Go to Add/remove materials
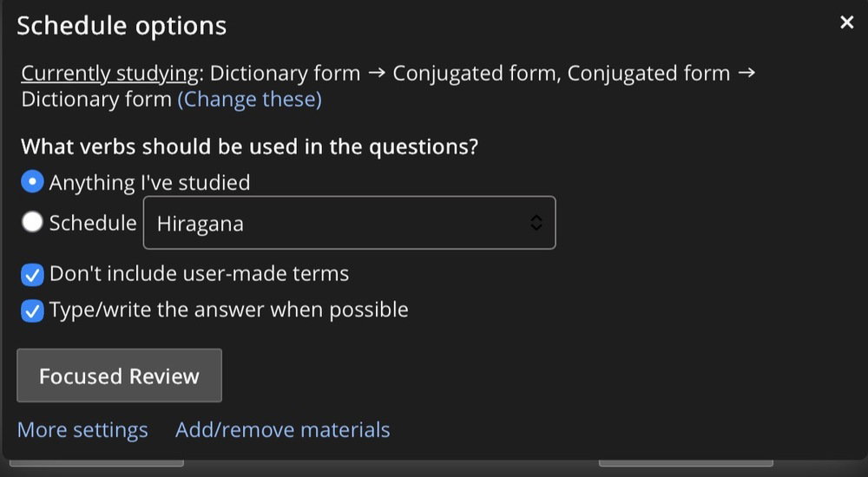Screen dimensions: 868x477 pyautogui.click(x=282, y=429)
